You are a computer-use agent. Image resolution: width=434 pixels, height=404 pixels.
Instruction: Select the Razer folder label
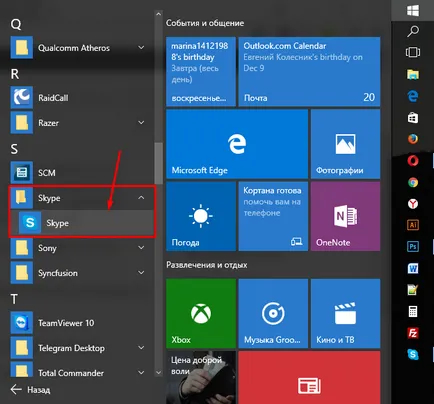pos(48,123)
